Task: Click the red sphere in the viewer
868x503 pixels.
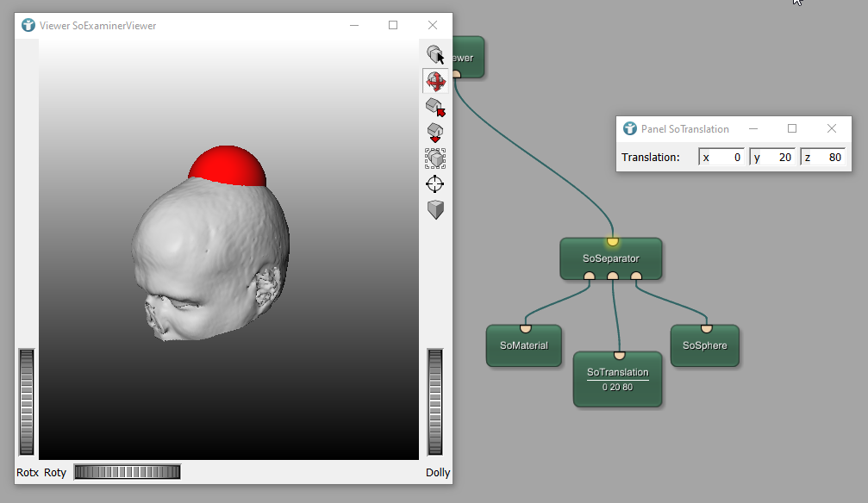Action: [x=228, y=166]
